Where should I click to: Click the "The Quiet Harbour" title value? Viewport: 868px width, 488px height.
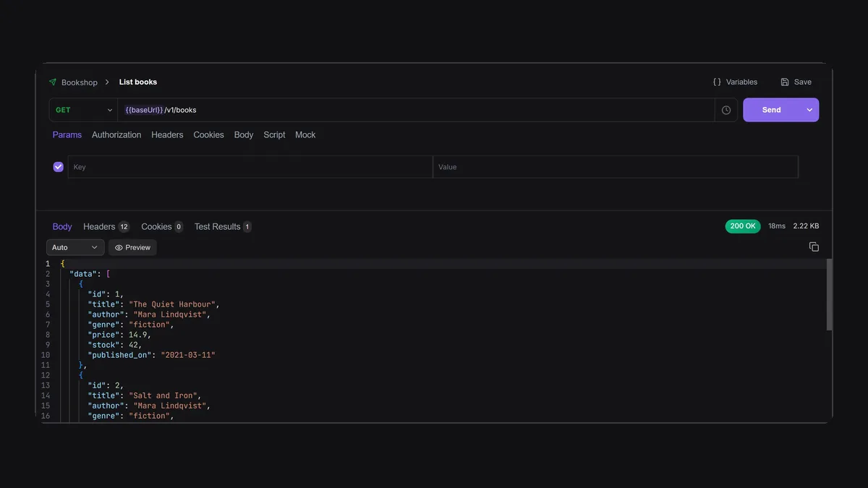point(174,304)
